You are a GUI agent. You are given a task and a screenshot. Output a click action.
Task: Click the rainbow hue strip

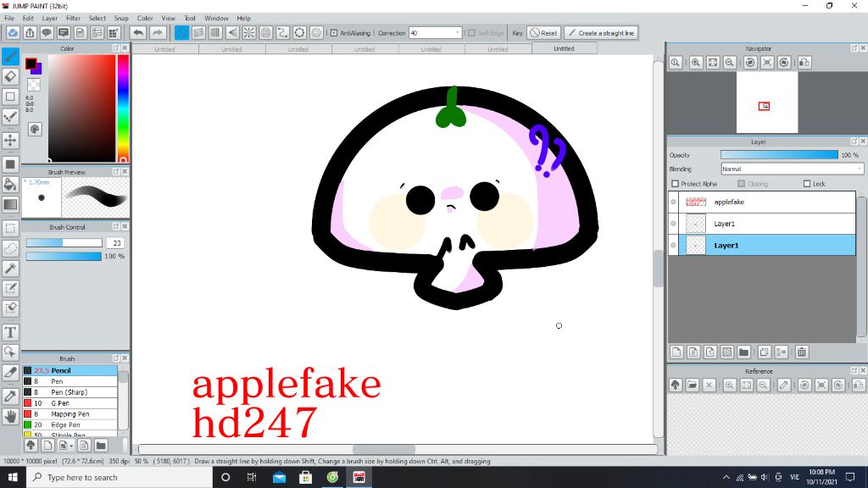click(123, 108)
